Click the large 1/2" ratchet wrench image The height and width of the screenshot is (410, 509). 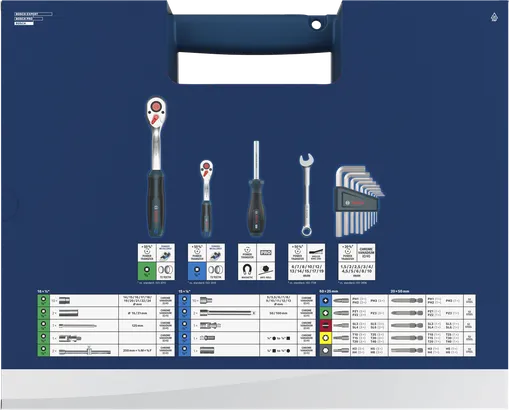[156, 167]
